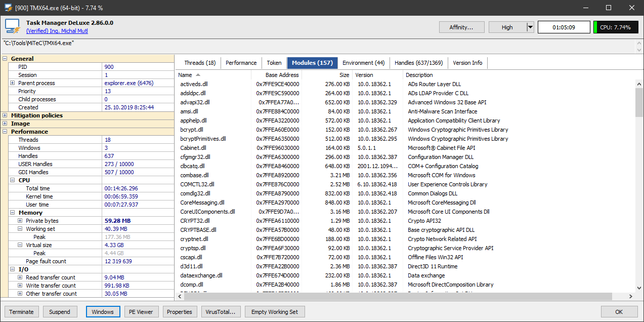The width and height of the screenshot is (644, 322).
Task: Click the 59.28 MB private bytes value
Action: 117,221
